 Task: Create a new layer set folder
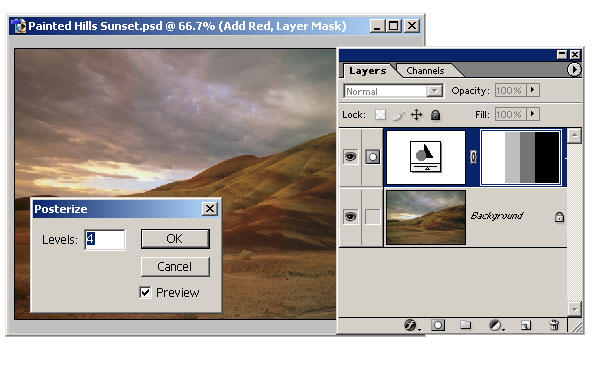point(466,325)
